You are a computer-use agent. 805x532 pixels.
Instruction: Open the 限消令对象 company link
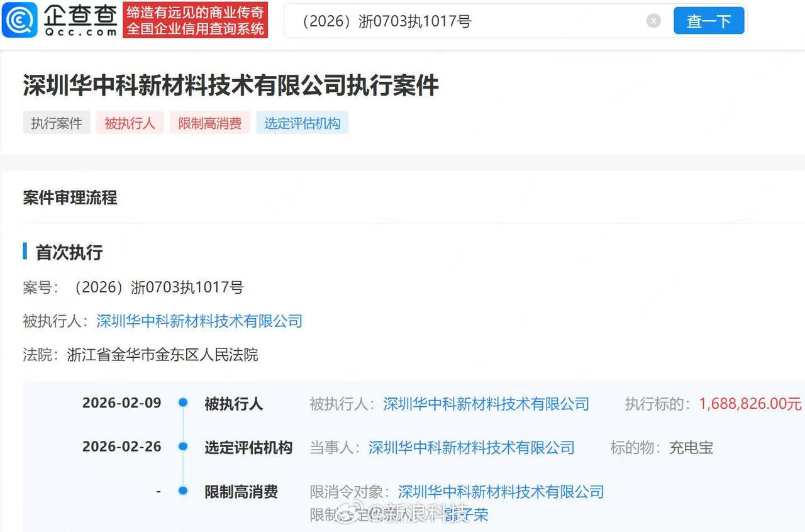click(x=500, y=492)
